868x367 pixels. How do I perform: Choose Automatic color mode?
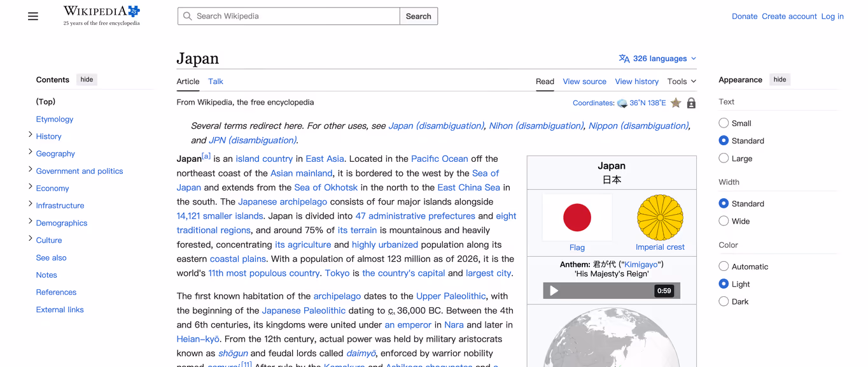click(x=724, y=266)
